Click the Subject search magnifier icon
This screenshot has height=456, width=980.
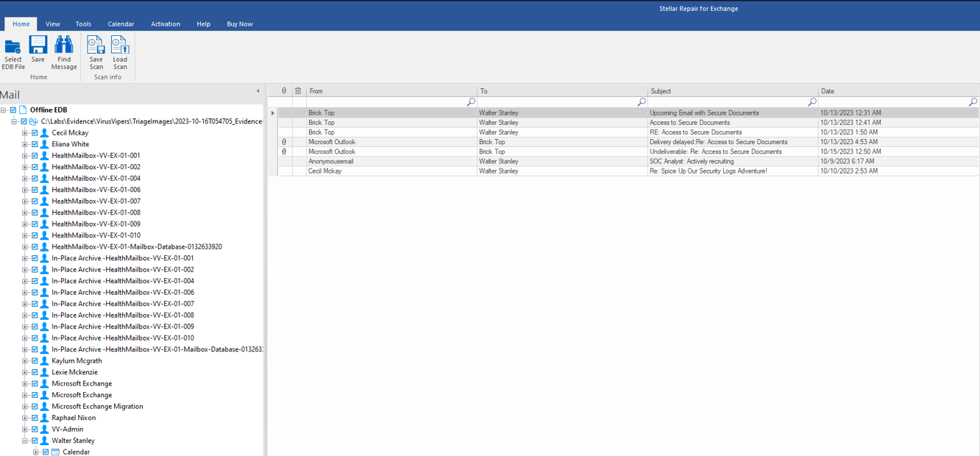point(812,102)
